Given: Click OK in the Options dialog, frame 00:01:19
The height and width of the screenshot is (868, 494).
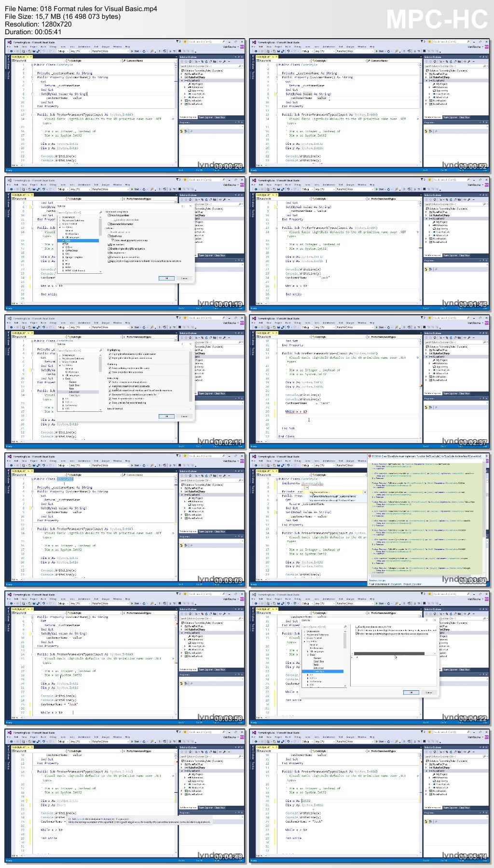Looking at the screenshot, I should pyautogui.click(x=166, y=278).
